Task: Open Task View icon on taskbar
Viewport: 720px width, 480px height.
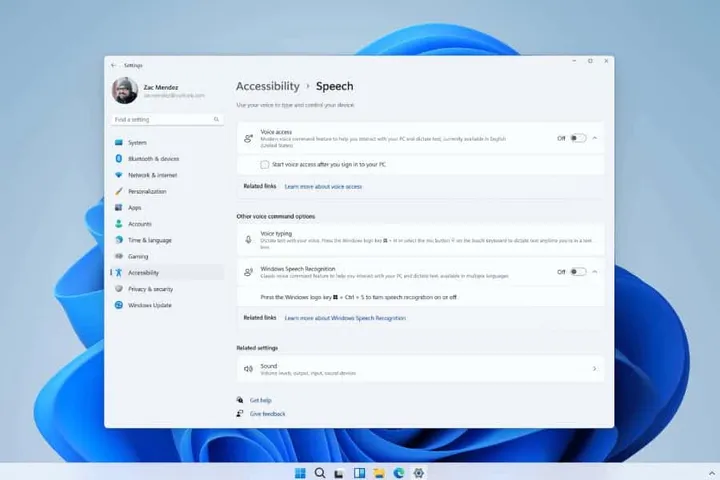Action: (x=339, y=474)
